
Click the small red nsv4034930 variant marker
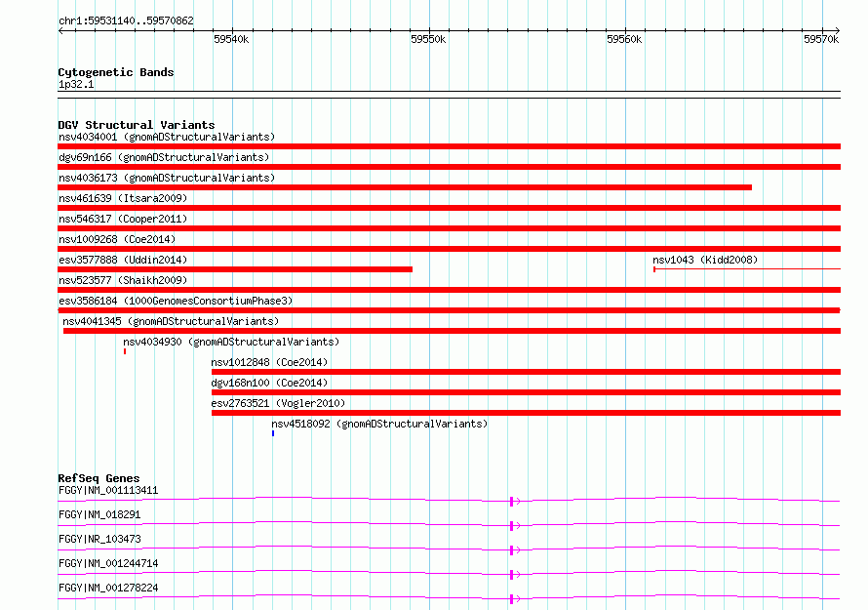125,351
